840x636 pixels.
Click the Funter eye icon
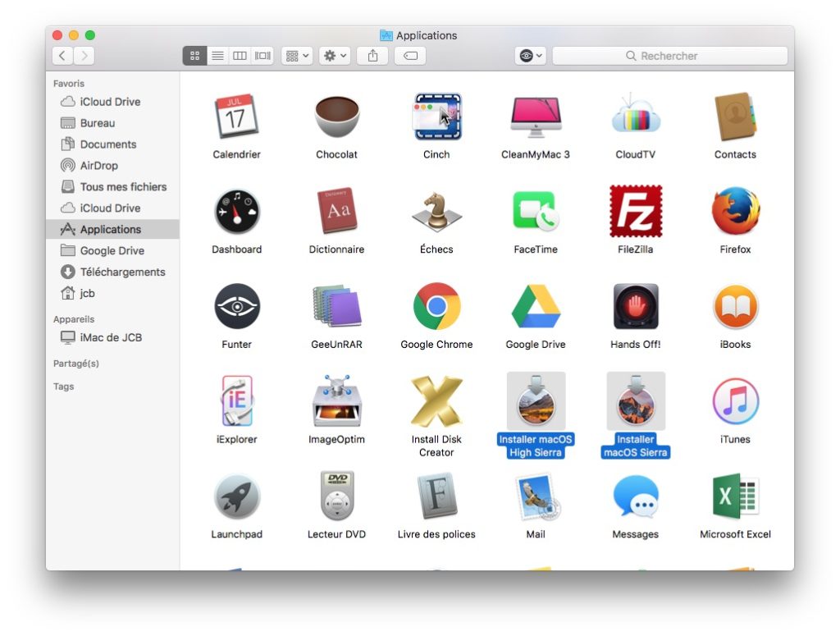237,306
